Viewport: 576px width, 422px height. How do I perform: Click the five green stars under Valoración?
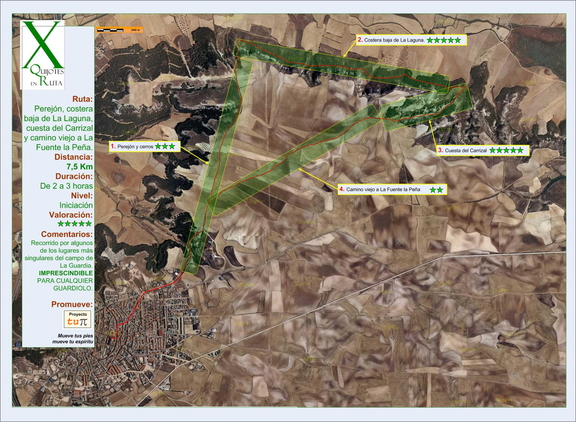tap(75, 224)
